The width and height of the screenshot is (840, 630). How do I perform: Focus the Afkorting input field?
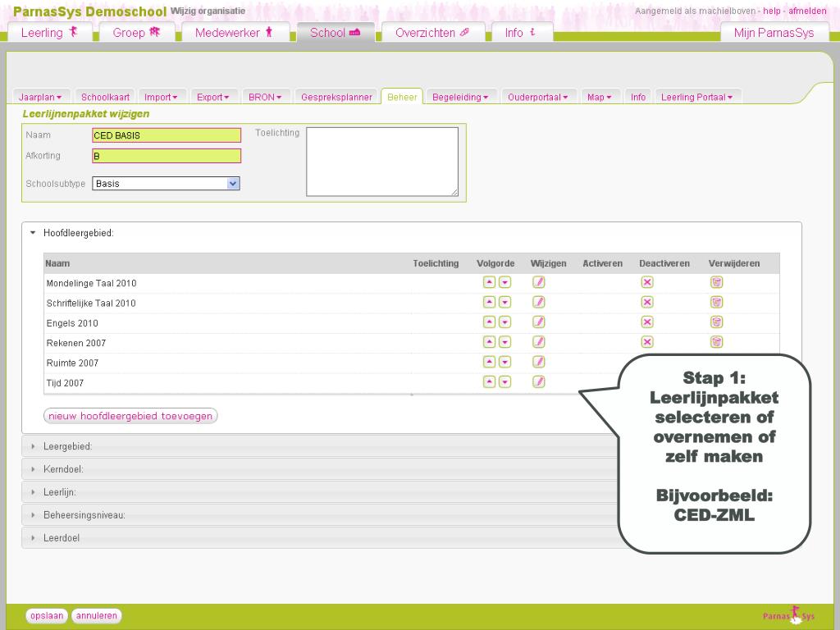[x=167, y=156]
